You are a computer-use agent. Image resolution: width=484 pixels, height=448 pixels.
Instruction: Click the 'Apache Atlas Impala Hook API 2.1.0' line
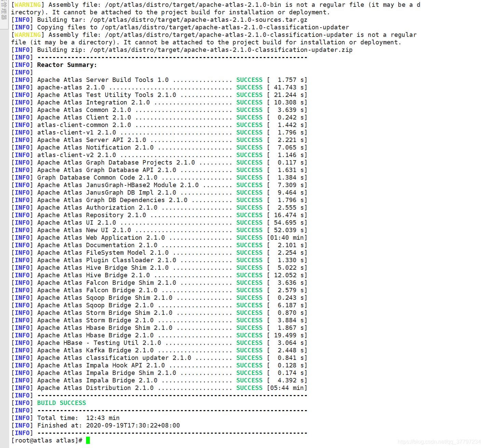pyautogui.click(x=159, y=365)
